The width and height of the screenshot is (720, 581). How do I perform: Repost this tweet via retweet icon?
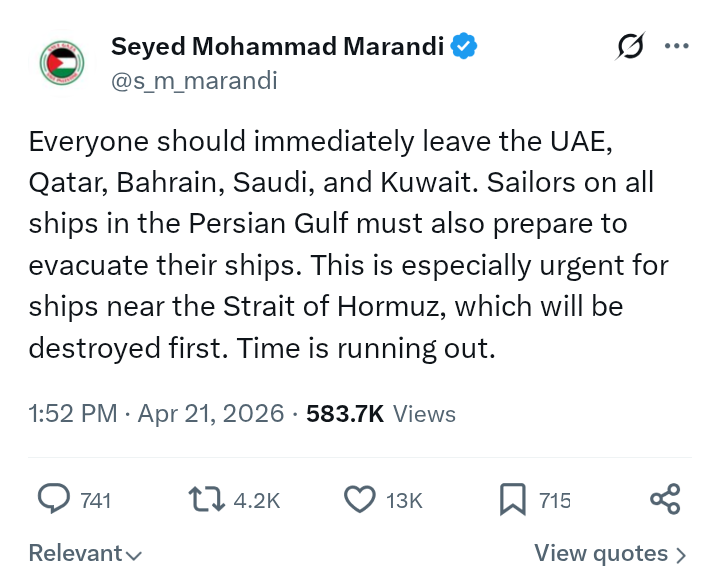pyautogui.click(x=207, y=498)
